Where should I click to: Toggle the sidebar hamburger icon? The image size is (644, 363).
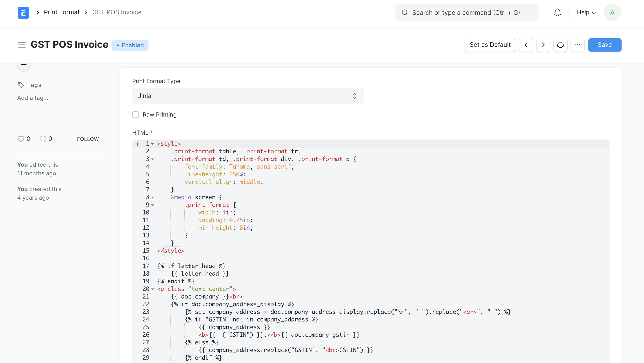21,45
